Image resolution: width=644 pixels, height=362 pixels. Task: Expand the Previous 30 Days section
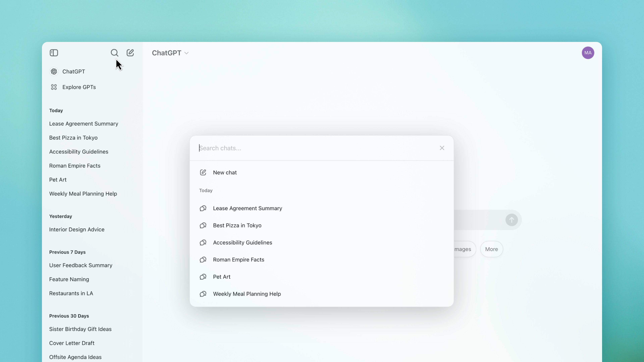pos(69,316)
